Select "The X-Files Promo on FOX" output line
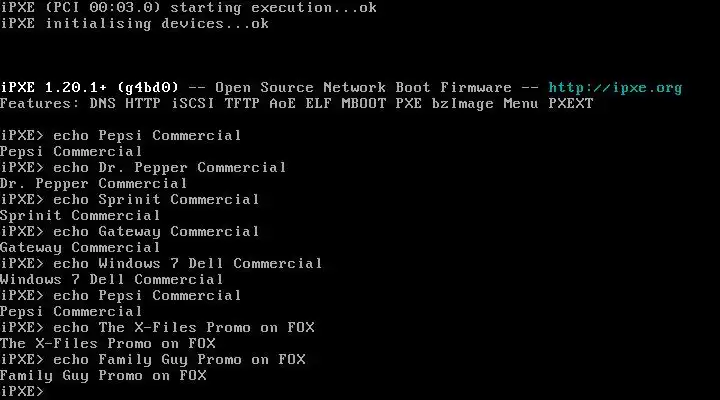This screenshot has height=400, width=720. tap(108, 344)
